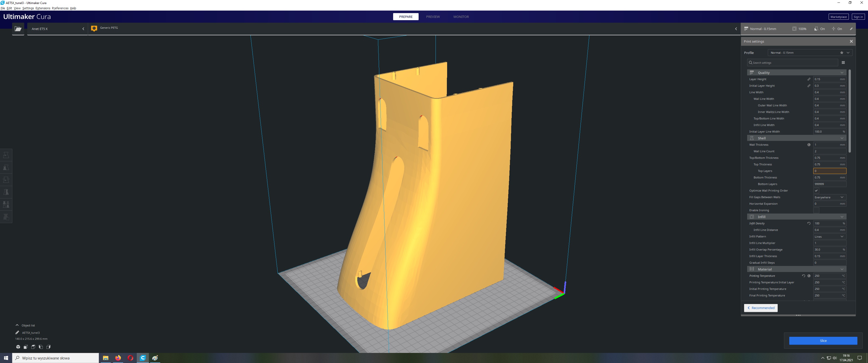Toggle Optimize Wall Printing Order checkbox
Image resolution: width=868 pixels, height=363 pixels.
point(816,191)
